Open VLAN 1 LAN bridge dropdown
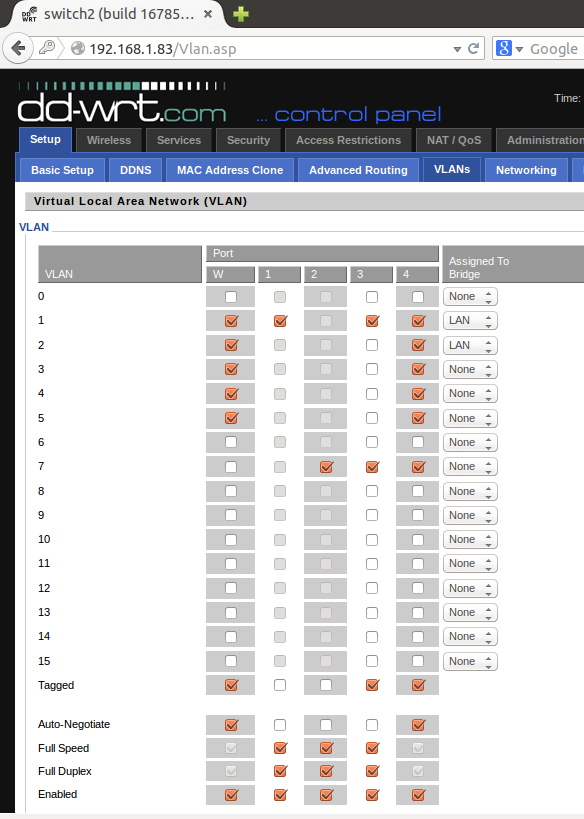 [470, 321]
